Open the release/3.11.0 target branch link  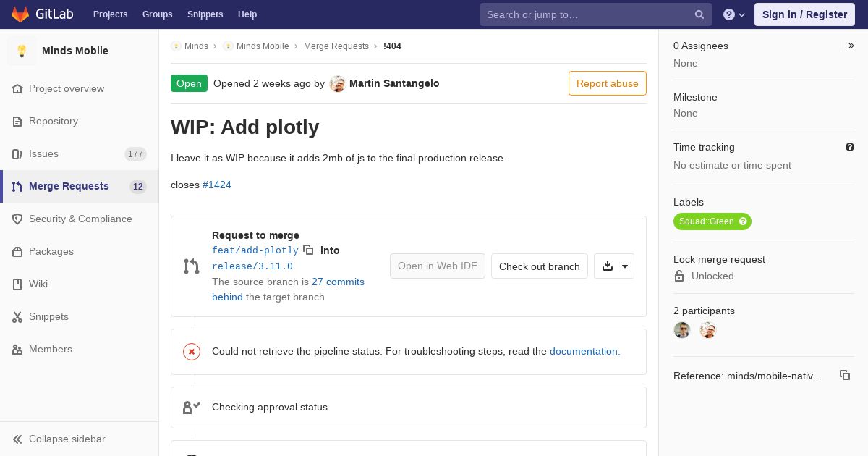[252, 266]
